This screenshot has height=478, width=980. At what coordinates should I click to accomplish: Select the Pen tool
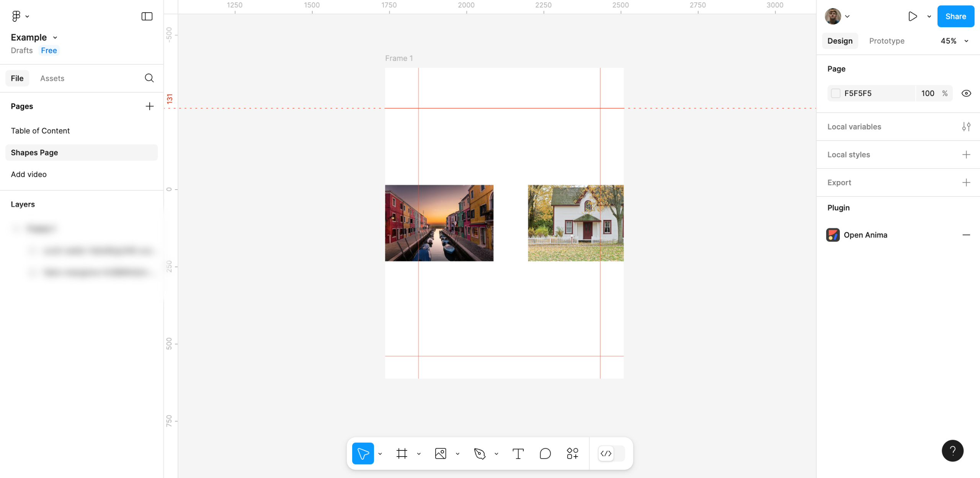click(479, 453)
